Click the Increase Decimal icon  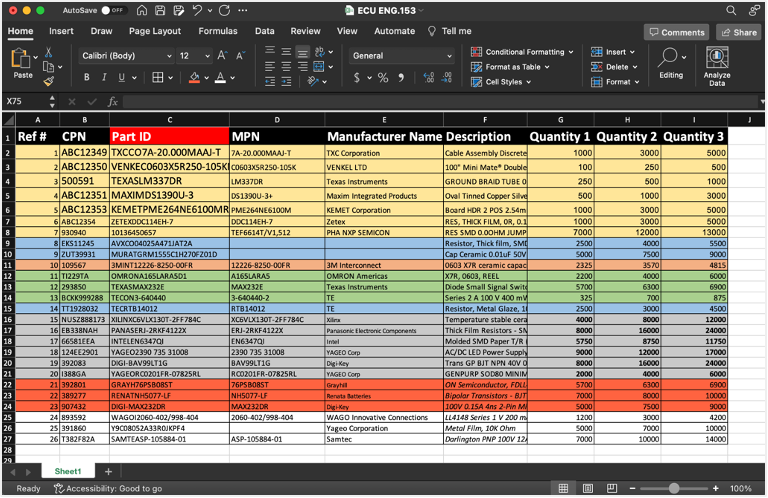click(x=429, y=77)
